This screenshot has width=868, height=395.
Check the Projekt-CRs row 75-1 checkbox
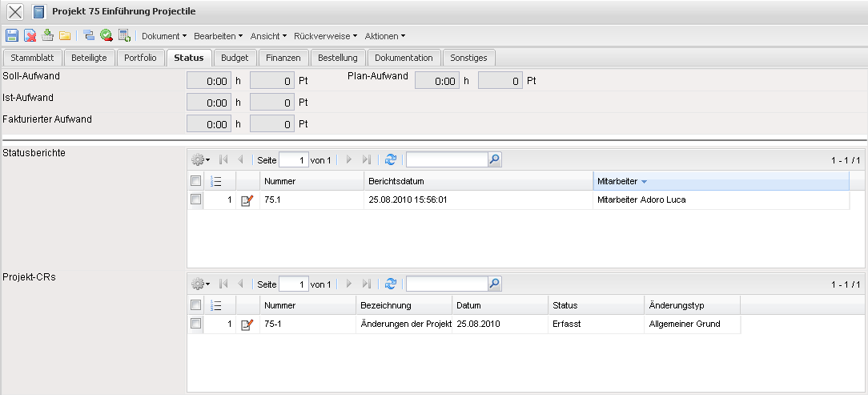point(196,324)
